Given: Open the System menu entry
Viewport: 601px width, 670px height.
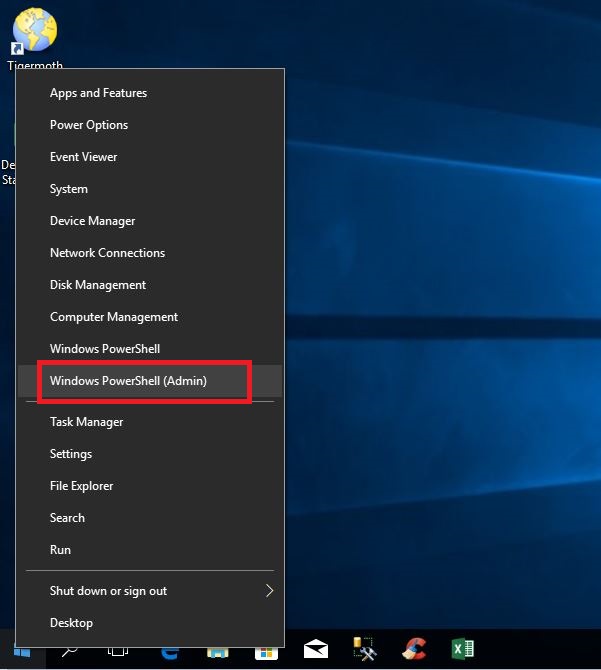Looking at the screenshot, I should tap(150, 189).
